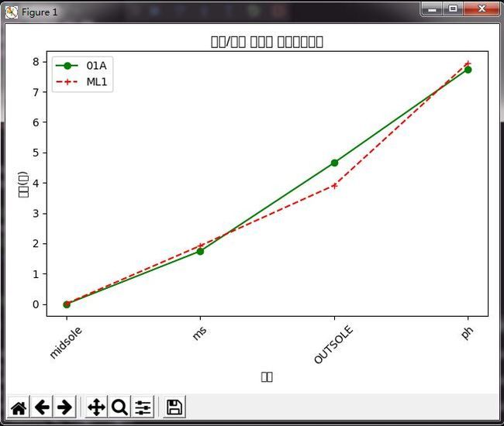Click the red ML1 plus marker at OUTSOLE
Screen dimensions: 504x426
click(x=334, y=186)
